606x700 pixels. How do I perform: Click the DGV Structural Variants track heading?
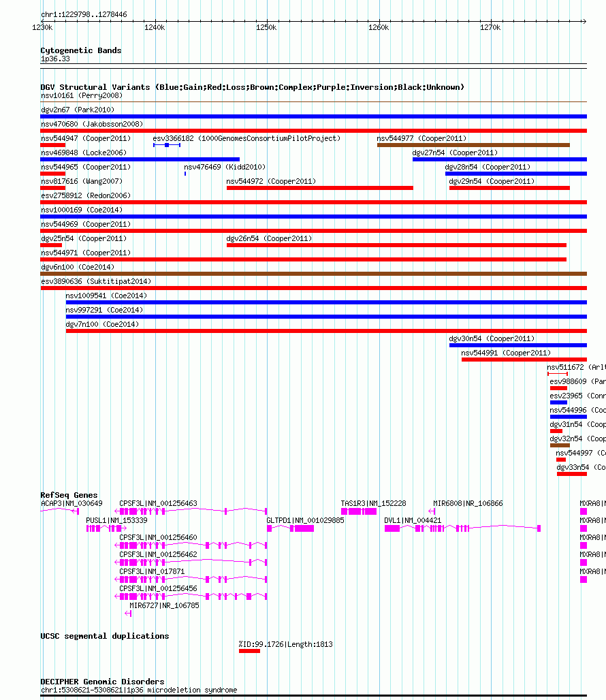pyautogui.click(x=253, y=87)
